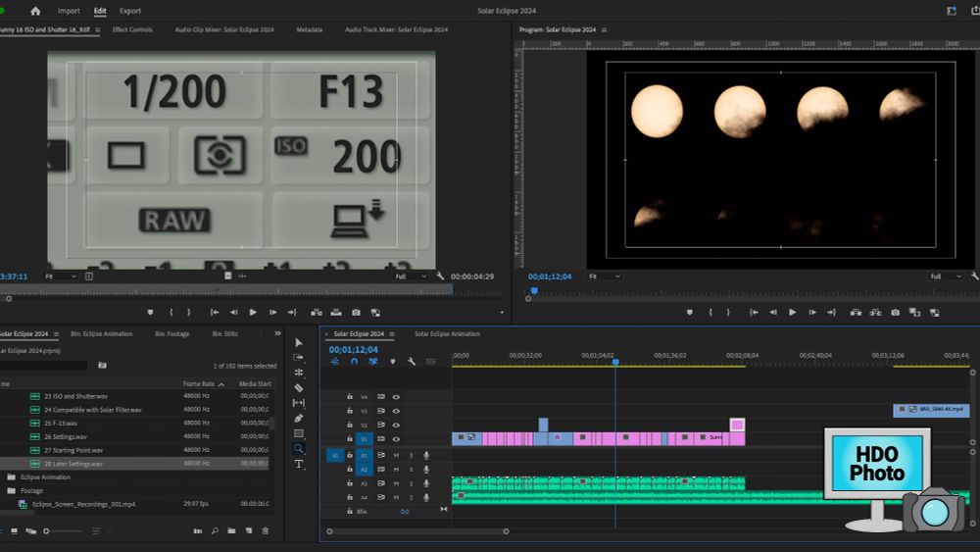
Task: Switch to the Export workspace tab
Action: 130,11
